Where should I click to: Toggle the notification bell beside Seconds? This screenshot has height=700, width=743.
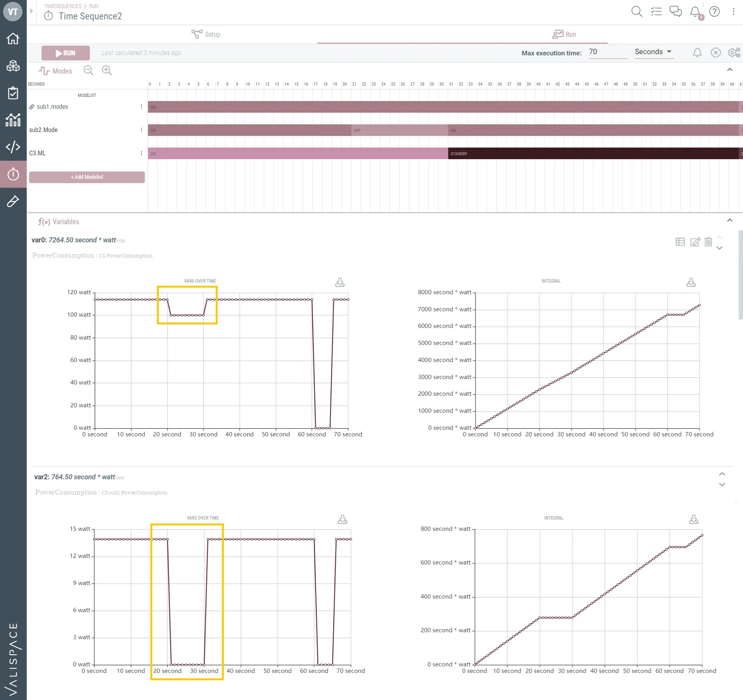coord(697,53)
